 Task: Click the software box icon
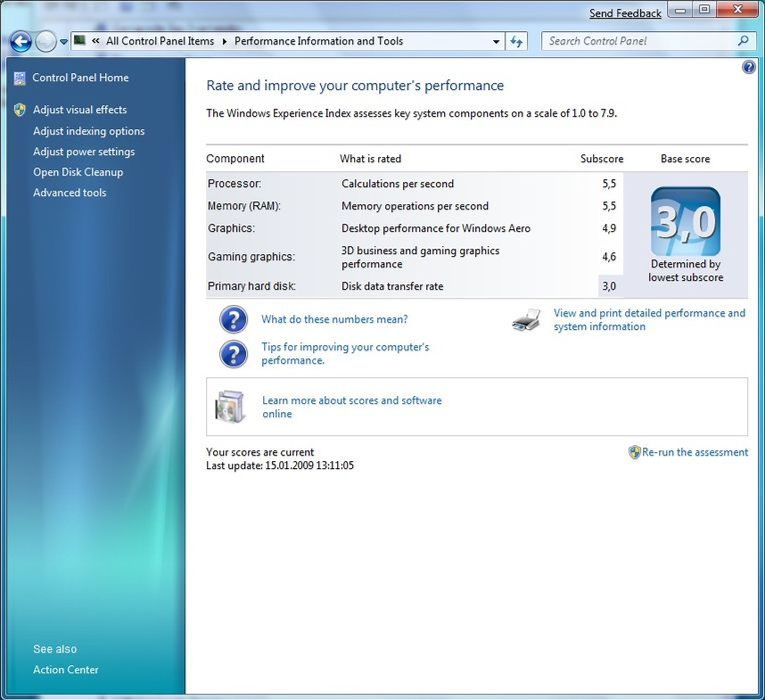pyautogui.click(x=229, y=407)
